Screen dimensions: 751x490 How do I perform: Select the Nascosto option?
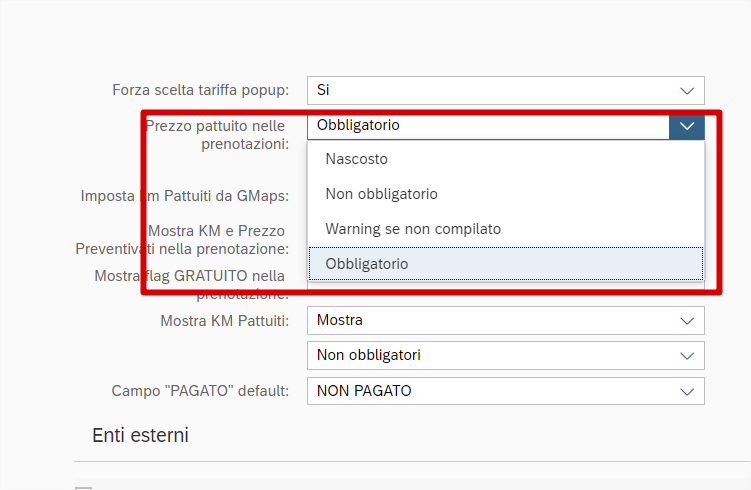(x=356, y=159)
